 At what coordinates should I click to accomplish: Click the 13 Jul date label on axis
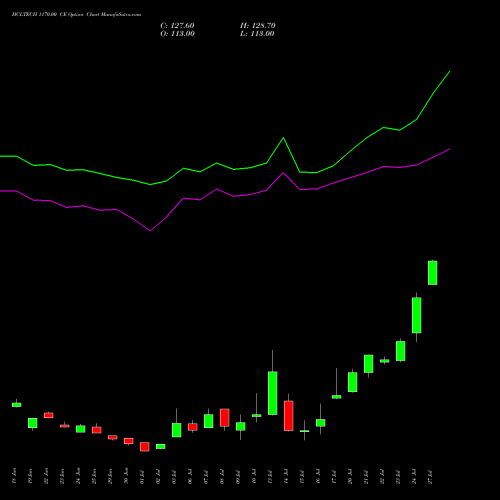270,477
